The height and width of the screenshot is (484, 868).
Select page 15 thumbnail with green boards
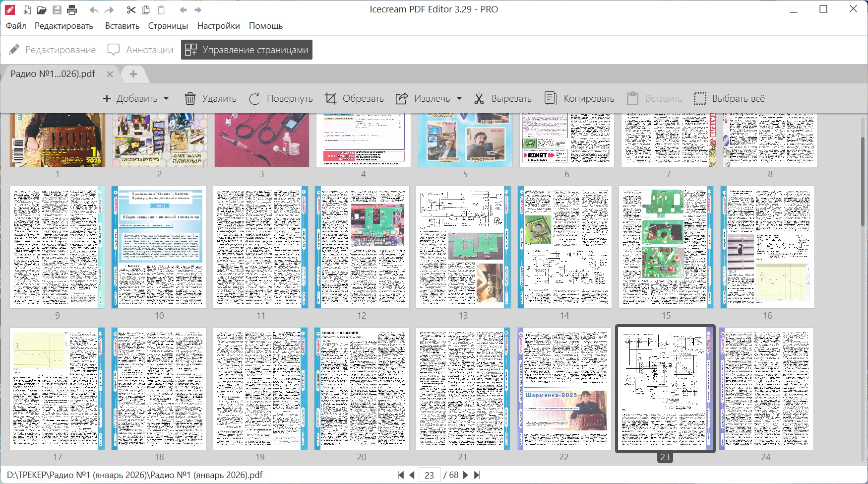point(666,247)
